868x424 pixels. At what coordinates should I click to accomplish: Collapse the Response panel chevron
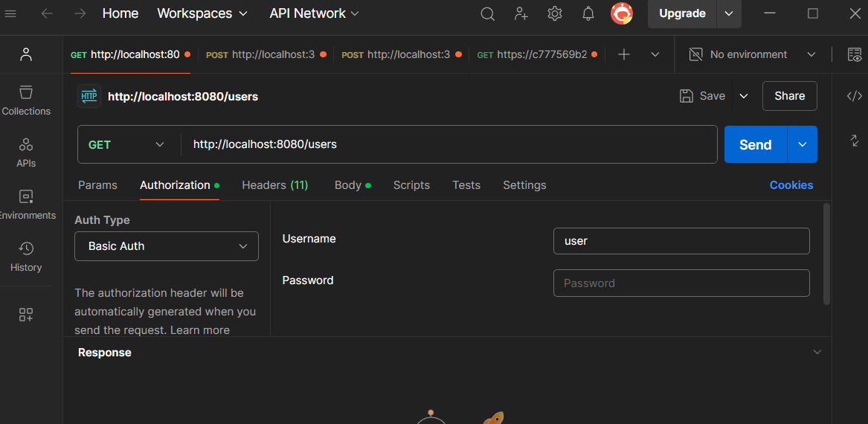(817, 352)
